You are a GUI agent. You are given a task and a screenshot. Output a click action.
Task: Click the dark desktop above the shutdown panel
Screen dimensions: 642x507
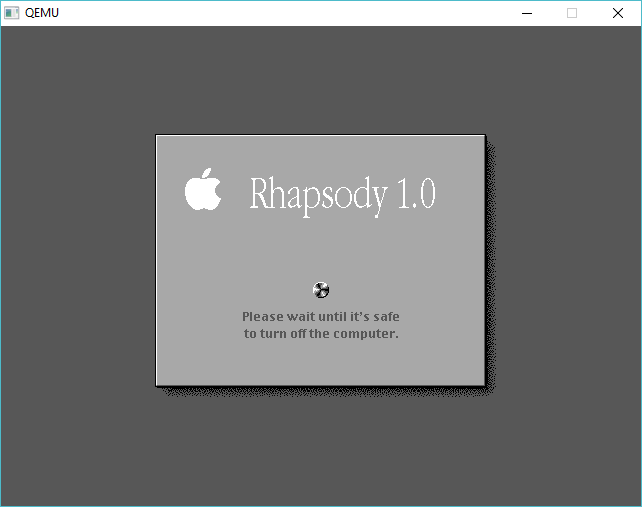(x=320, y=80)
